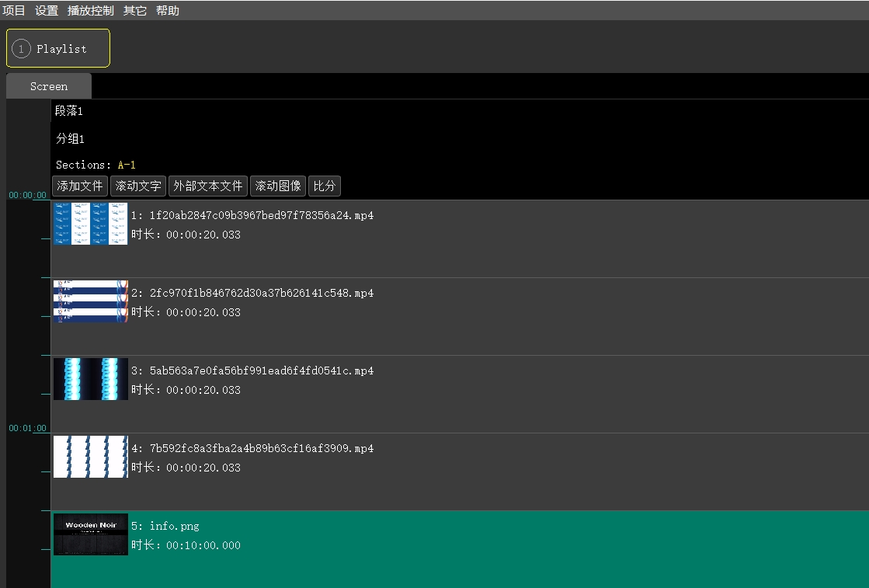
Task: Select the Playlist button numbered 1
Action: pyautogui.click(x=58, y=48)
